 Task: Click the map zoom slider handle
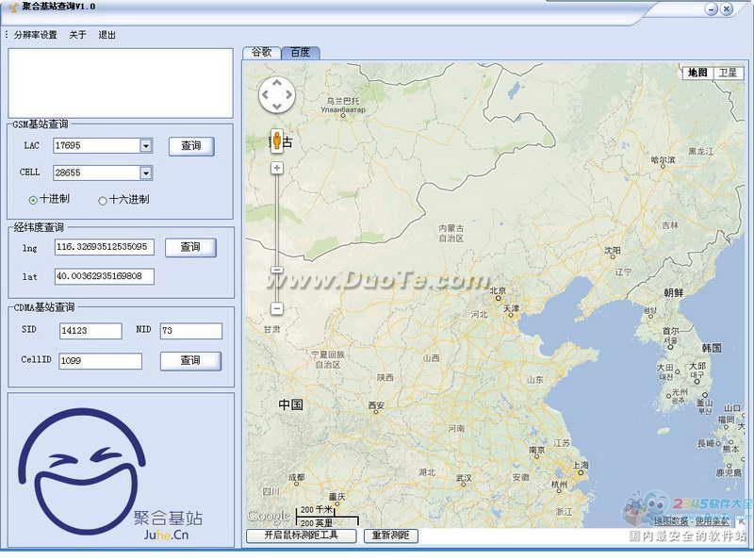pos(277,271)
